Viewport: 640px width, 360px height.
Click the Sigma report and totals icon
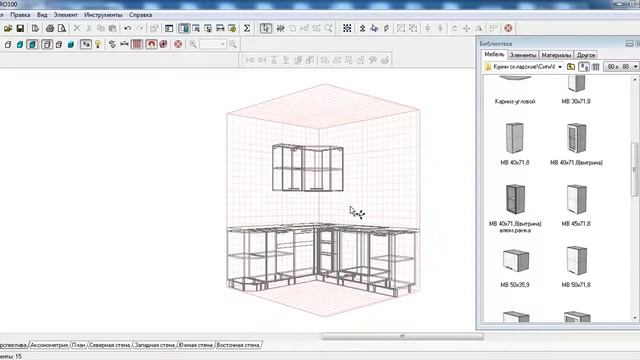pos(247,28)
